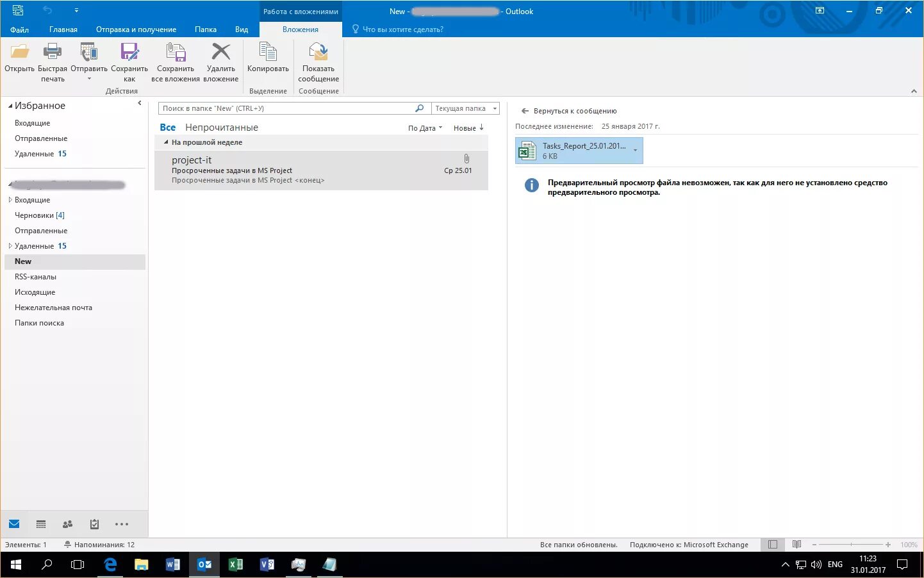Toggle Новые sort order arrow
Viewport: 924px width, 578px height.
(468, 128)
